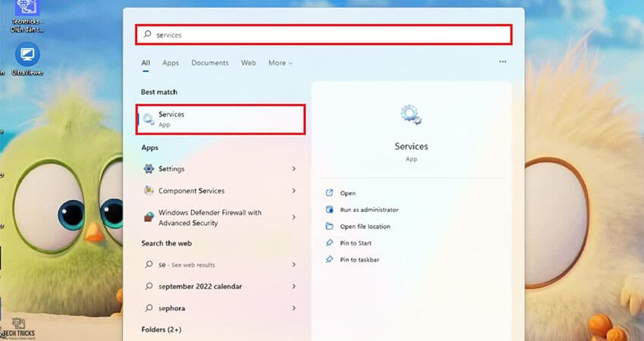Screen dimensions: 644x341
Task: Choose Pin to taskbar
Action: (x=359, y=260)
